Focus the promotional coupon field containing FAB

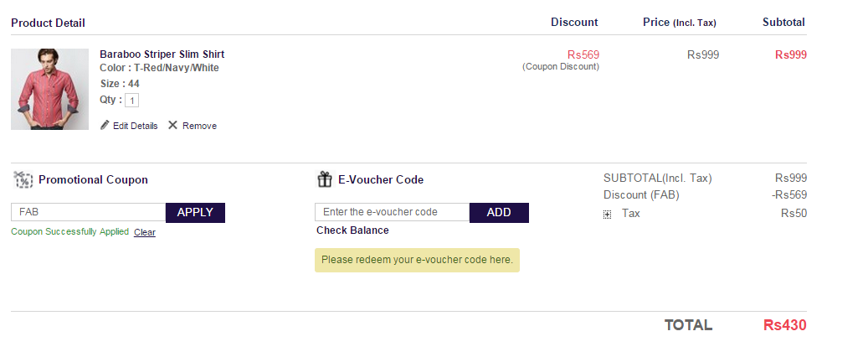[89, 212]
